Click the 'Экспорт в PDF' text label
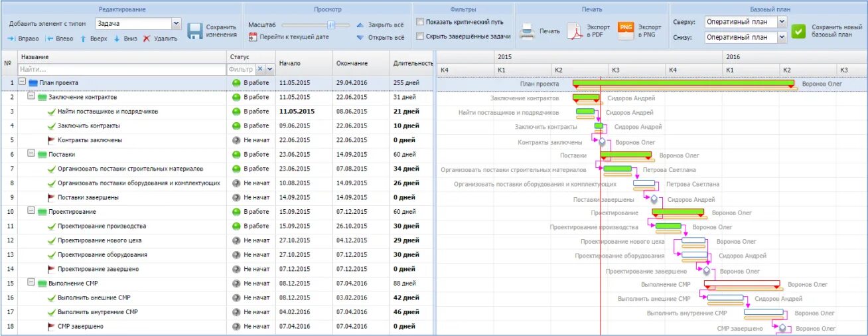The width and height of the screenshot is (868, 336). 598,31
